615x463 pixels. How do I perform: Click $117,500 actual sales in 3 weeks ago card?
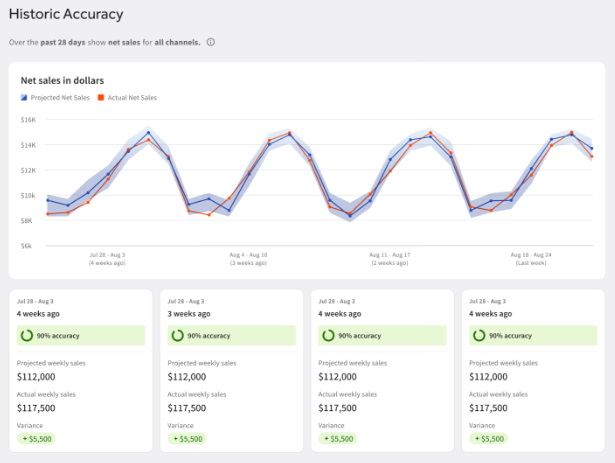point(188,408)
